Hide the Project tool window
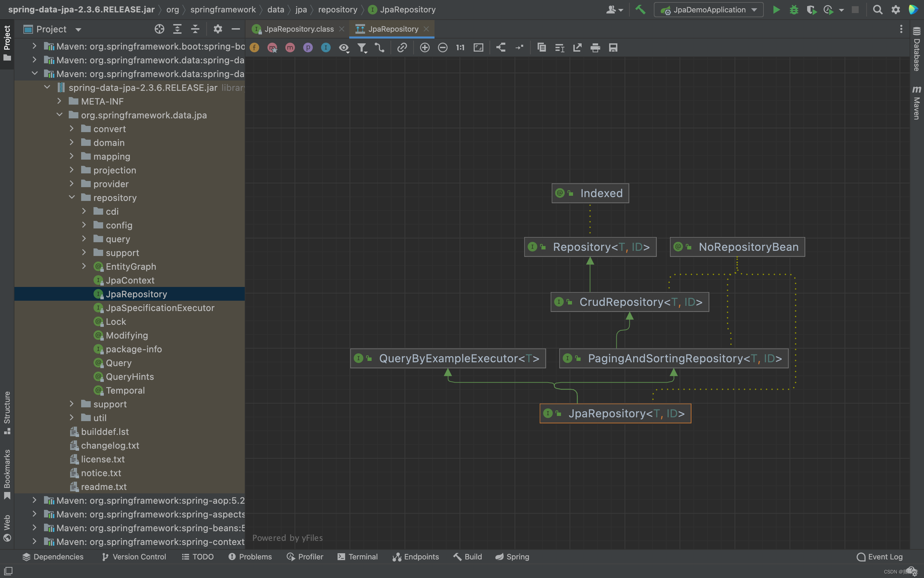This screenshot has width=924, height=578. coord(235,29)
